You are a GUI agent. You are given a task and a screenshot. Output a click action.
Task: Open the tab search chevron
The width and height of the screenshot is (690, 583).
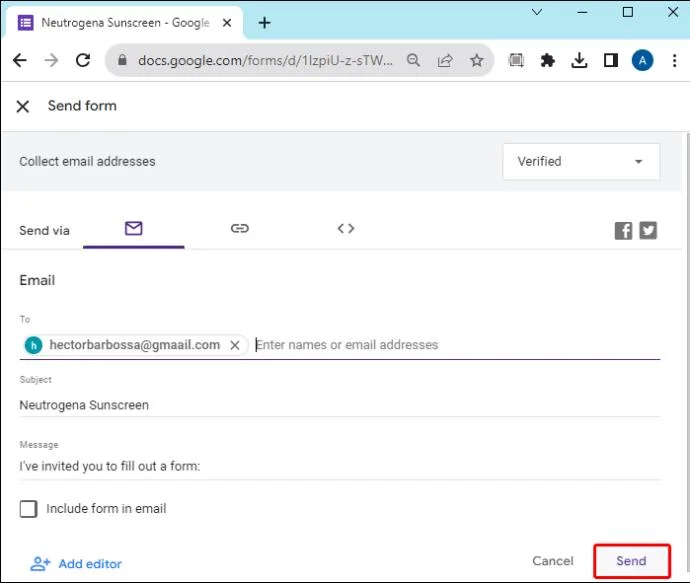coord(537,12)
